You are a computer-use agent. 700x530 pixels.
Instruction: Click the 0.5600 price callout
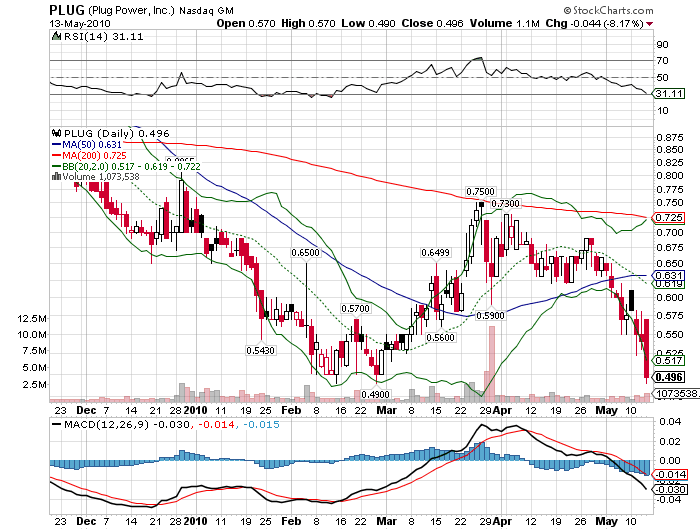click(x=440, y=338)
